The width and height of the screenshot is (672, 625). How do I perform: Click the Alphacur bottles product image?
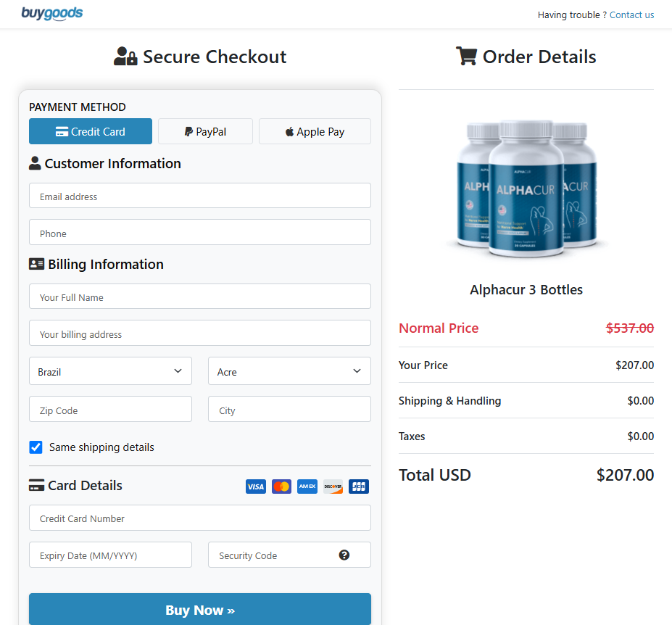526,189
